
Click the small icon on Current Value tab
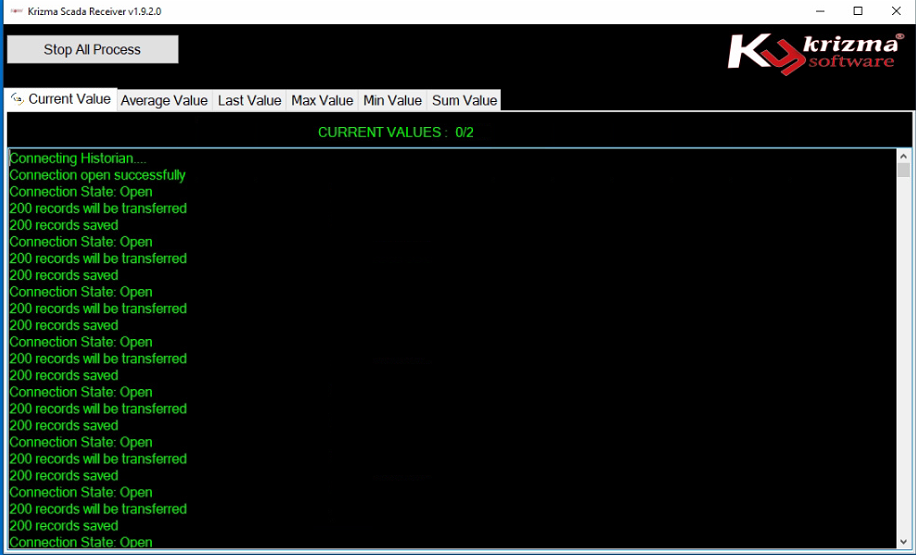[17, 99]
